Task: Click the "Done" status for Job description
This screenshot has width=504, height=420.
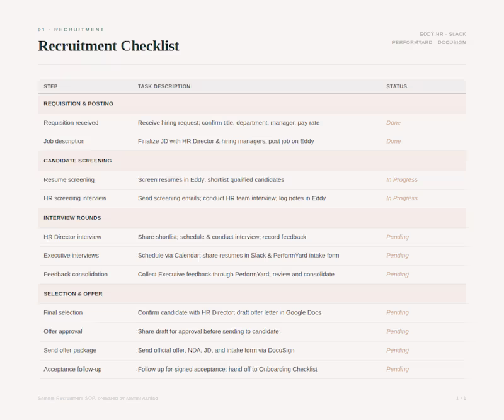Action: coord(393,142)
